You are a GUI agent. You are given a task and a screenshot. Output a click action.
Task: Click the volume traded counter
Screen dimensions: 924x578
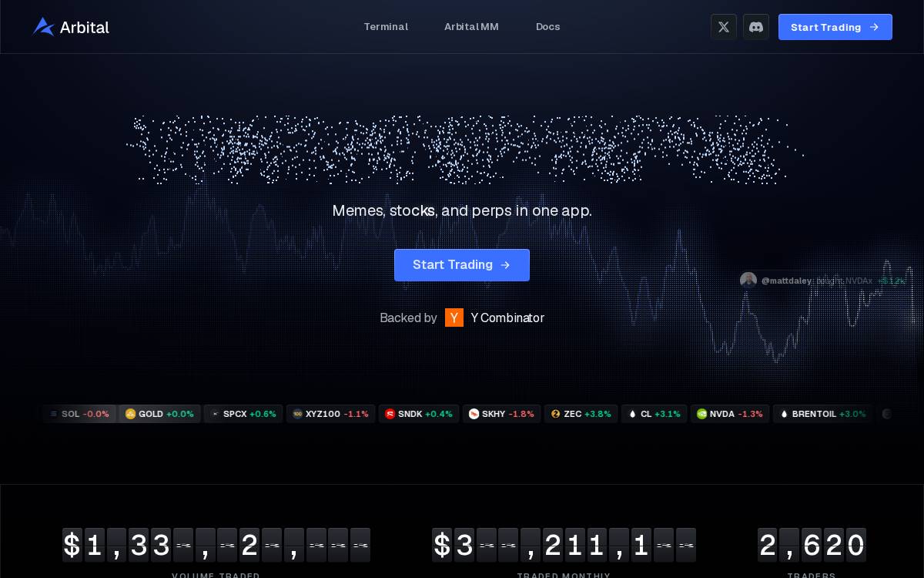pyautogui.click(x=216, y=545)
